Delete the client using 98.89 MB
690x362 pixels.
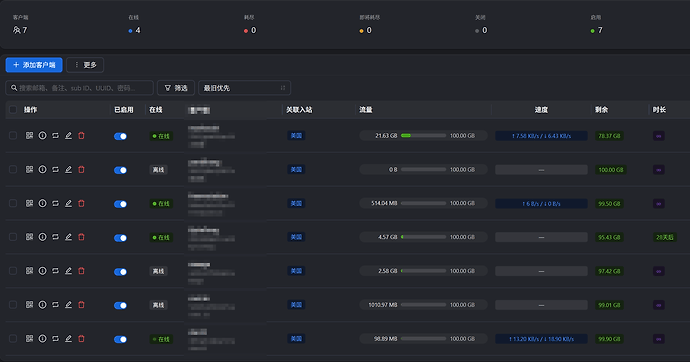pos(81,339)
